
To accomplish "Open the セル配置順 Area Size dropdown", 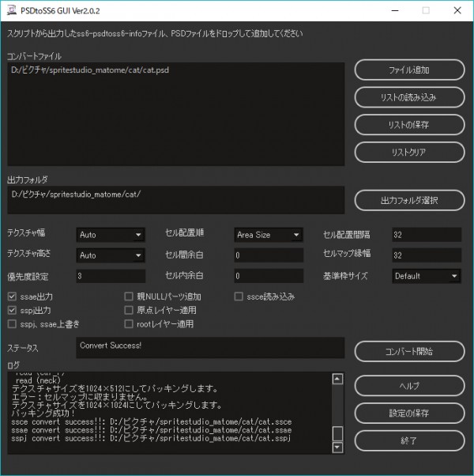I will 269,235.
